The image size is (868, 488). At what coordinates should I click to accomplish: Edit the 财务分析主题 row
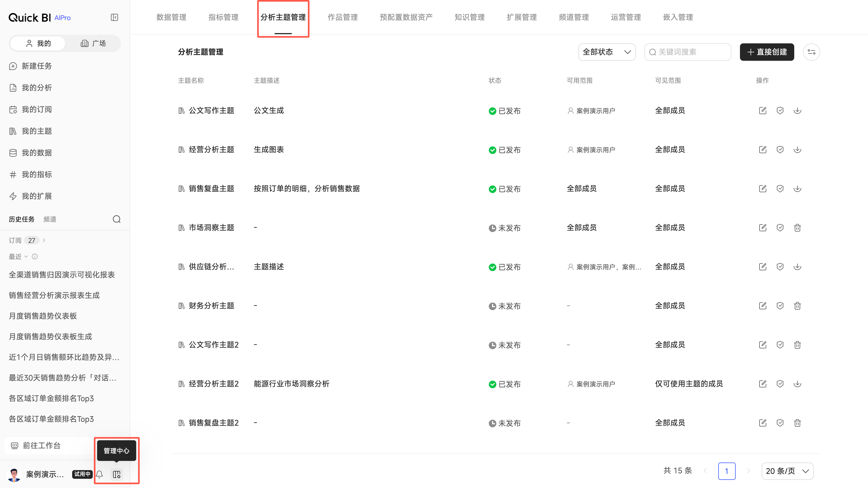coord(762,306)
